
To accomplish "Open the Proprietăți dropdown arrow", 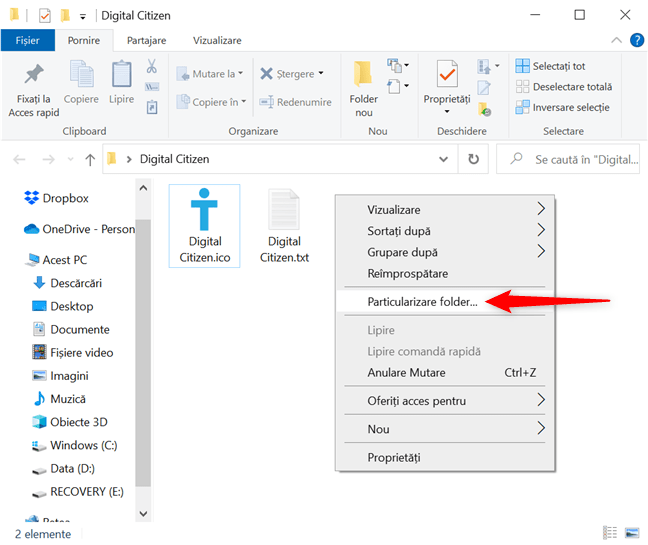I will coord(447,112).
